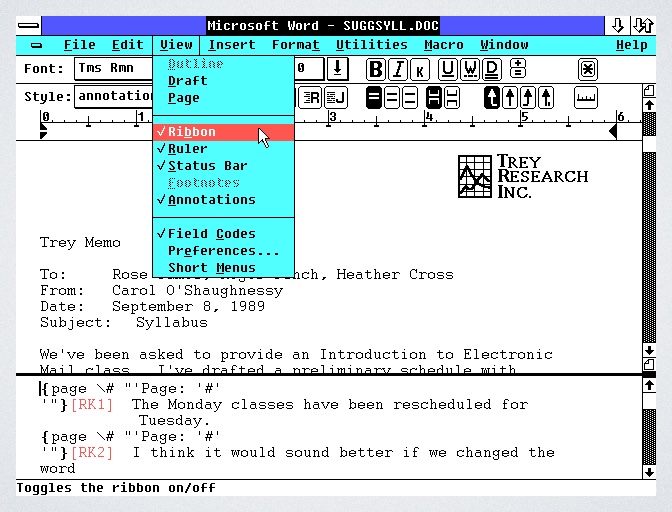The width and height of the screenshot is (672, 512).
Task: Disable Field Codes in View menu
Action: pyautogui.click(x=211, y=234)
